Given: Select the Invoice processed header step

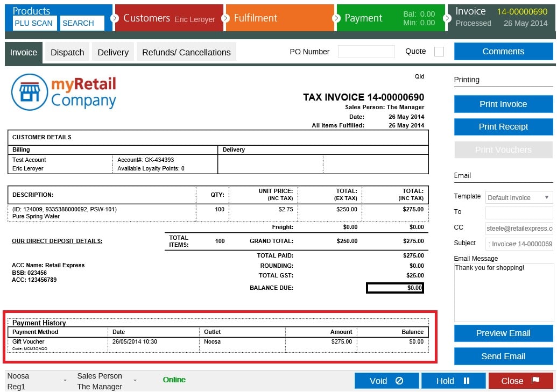Looking at the screenshot, I should click(x=501, y=18).
